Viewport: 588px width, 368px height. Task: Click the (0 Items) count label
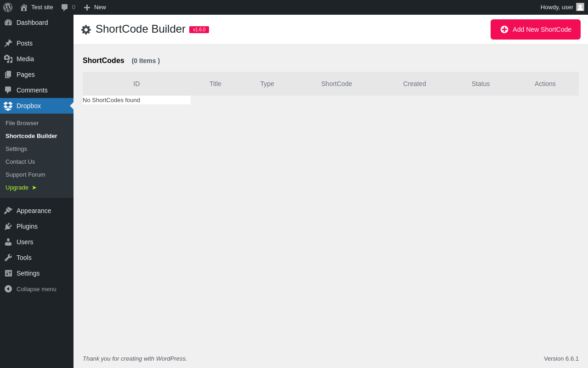coord(146,61)
